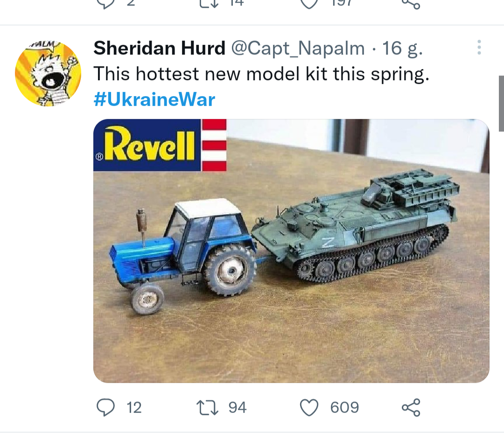The image size is (504, 437).
Task: Click the "16 g." tweet timestamp
Action: 402,48
